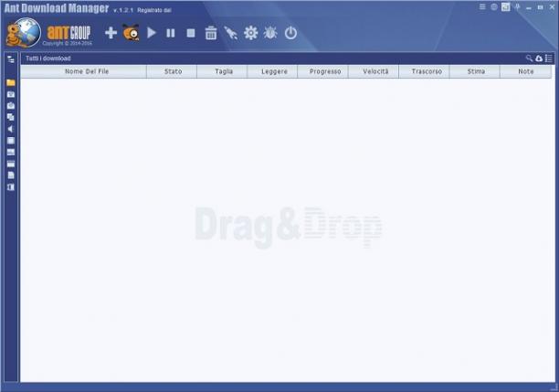Screen dimensions: 559x392
Task: Click the Ant Group globe logo
Action: [24, 33]
